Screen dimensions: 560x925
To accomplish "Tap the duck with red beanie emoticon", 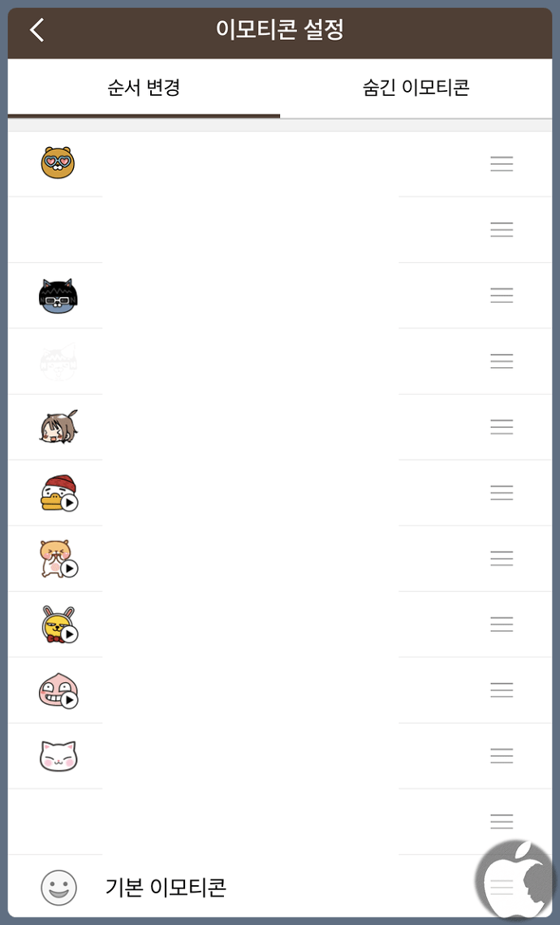I will pyautogui.click(x=59, y=493).
